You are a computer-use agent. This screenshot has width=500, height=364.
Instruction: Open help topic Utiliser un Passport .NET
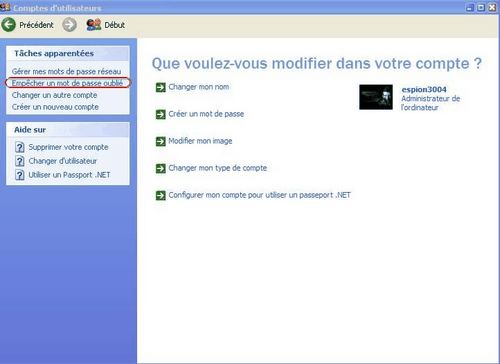pos(69,175)
